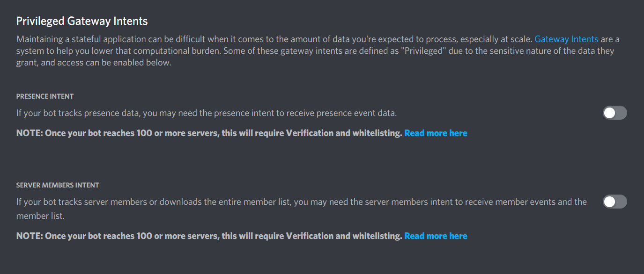This screenshot has height=274, width=644.
Task: Click the white knob of the Presence toggle
Action: (x=609, y=113)
